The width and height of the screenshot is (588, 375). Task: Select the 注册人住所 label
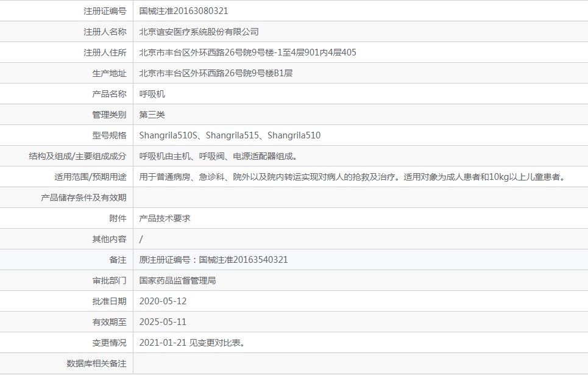pos(105,52)
